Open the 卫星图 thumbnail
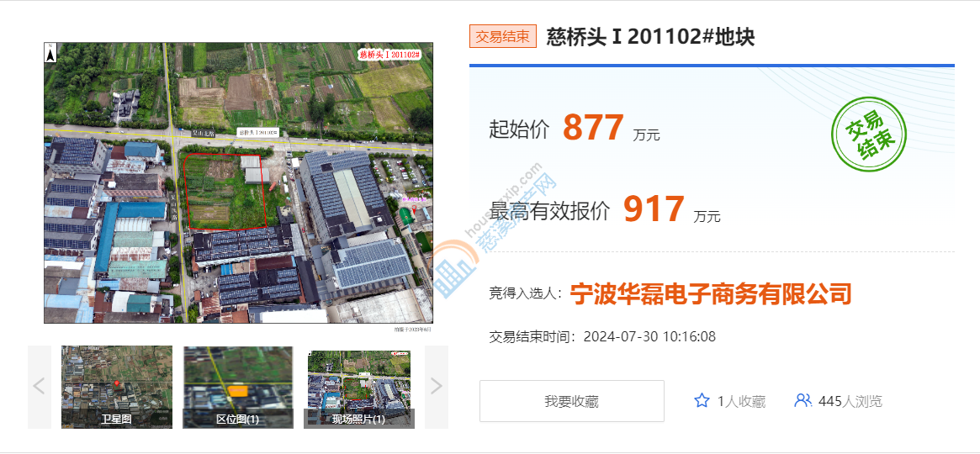This screenshot has height=454, width=980. pos(116,387)
